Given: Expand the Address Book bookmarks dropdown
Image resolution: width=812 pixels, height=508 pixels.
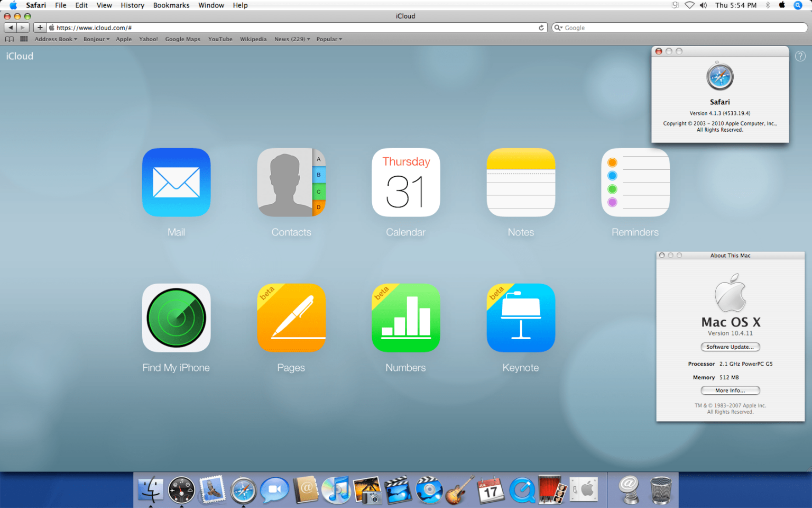Looking at the screenshot, I should pos(56,39).
